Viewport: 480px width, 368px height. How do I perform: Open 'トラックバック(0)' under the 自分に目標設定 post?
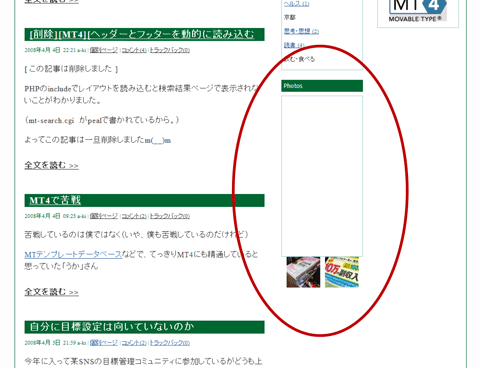170,343
